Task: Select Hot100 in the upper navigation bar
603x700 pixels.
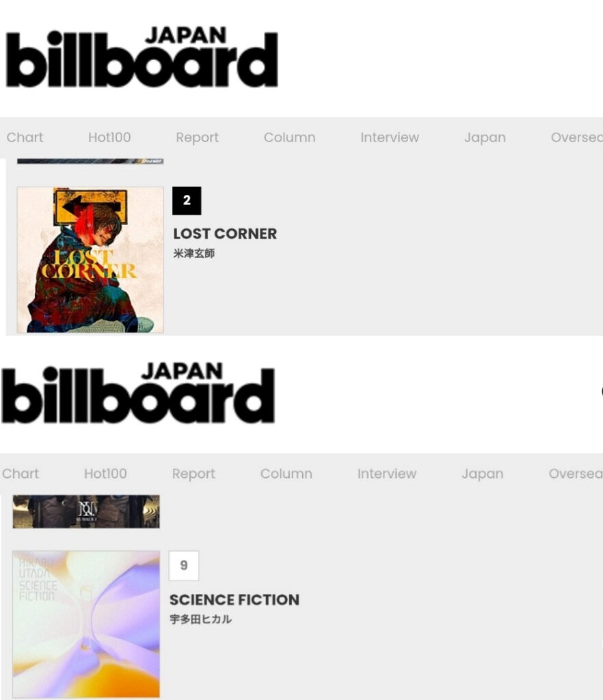Action: coord(109,137)
